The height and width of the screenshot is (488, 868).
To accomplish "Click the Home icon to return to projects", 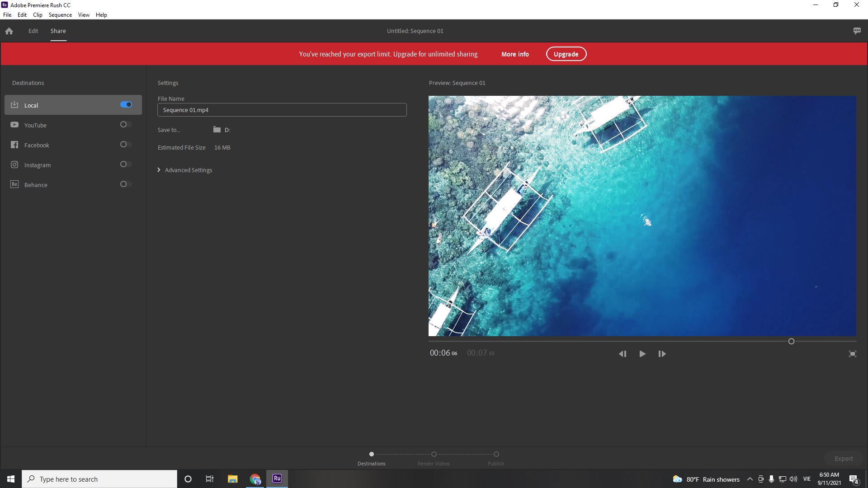I will (9, 31).
